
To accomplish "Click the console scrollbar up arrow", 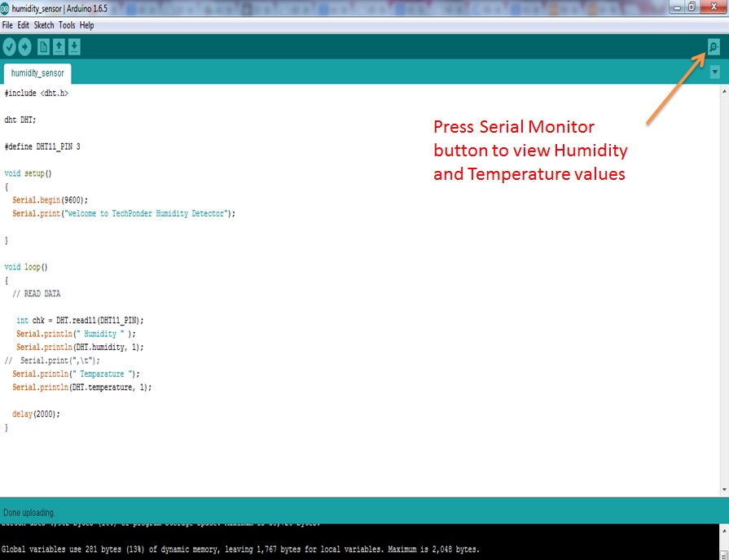I will point(724,530).
